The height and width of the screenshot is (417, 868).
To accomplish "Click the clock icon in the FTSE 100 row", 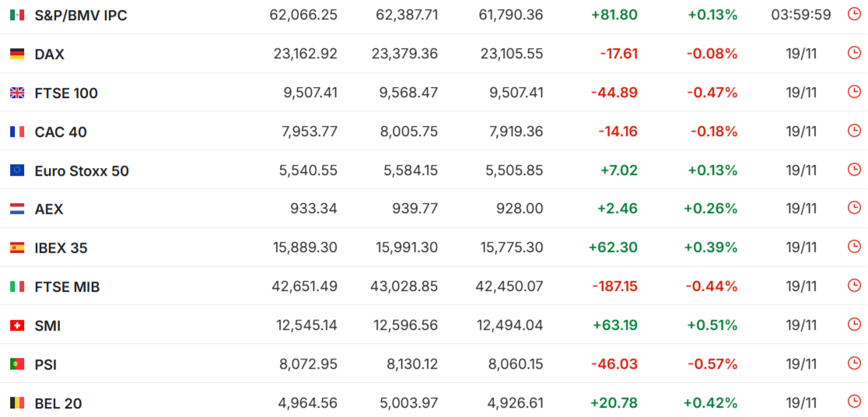I will coord(853,92).
